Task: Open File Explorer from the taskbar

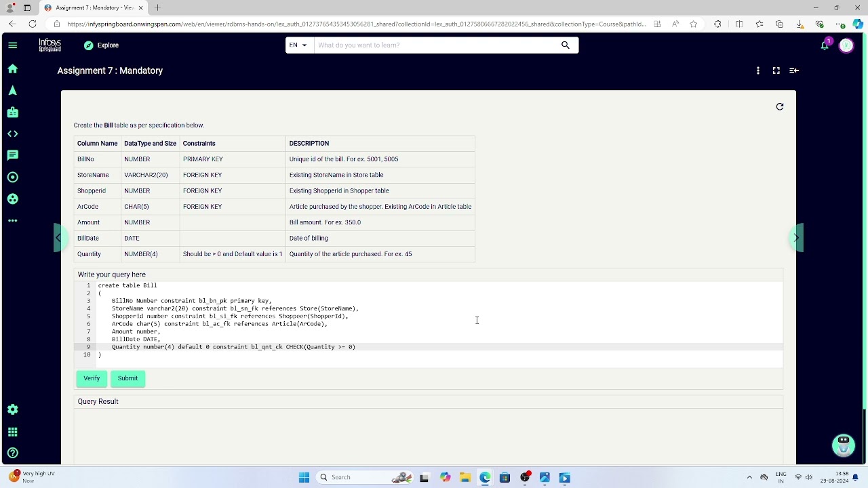Action: click(x=465, y=478)
